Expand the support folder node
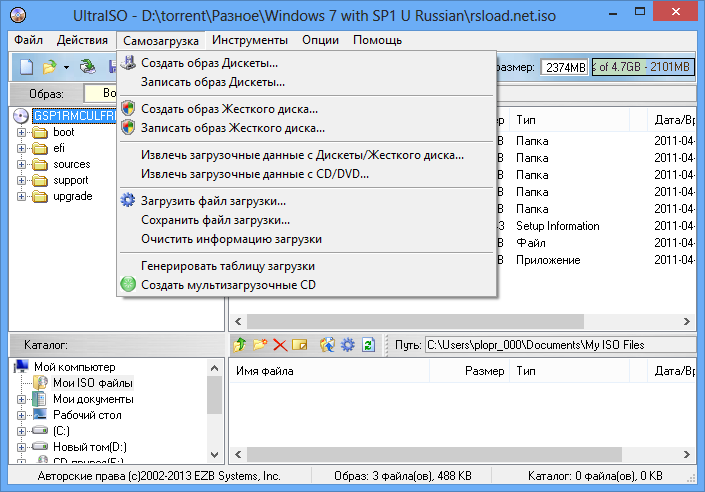 click(x=21, y=180)
